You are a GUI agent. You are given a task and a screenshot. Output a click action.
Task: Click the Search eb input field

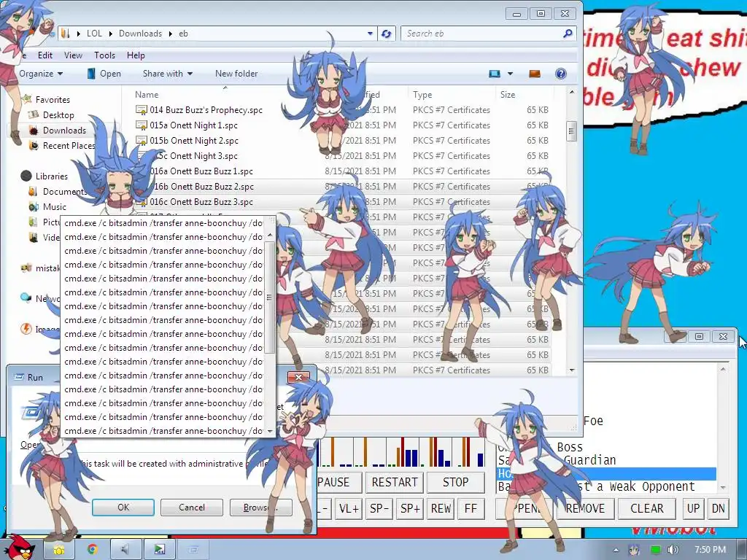[x=481, y=34]
